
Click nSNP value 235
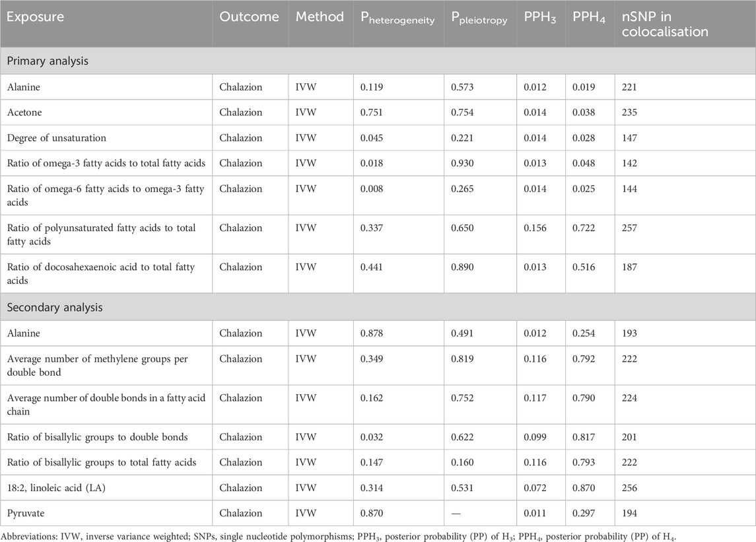(629, 112)
